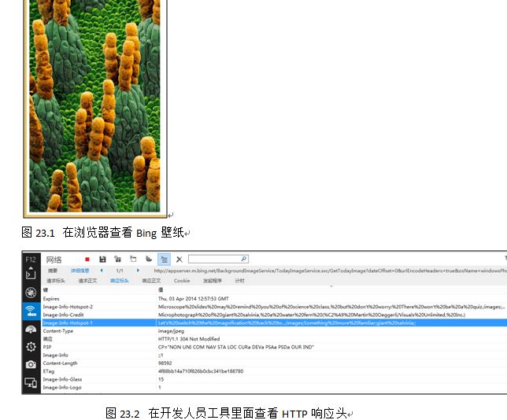Select the highlighted Image-Info-Hotspot-1 row

click(274, 322)
